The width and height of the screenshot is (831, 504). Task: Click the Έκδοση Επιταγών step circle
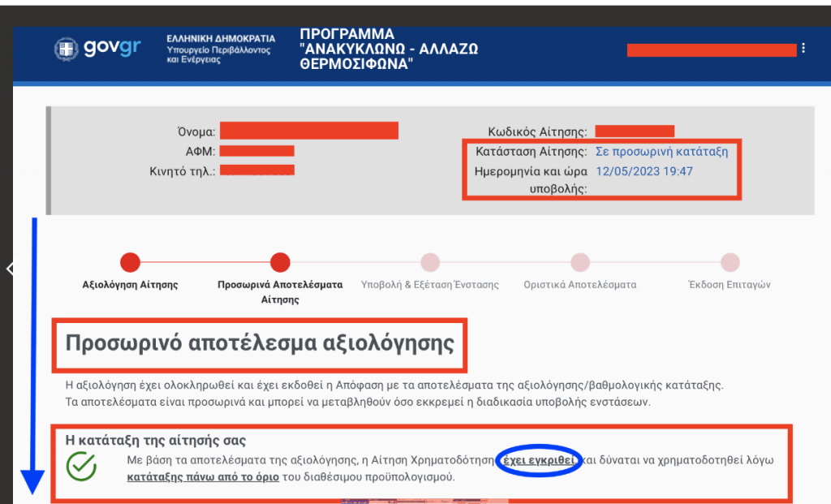(730, 262)
